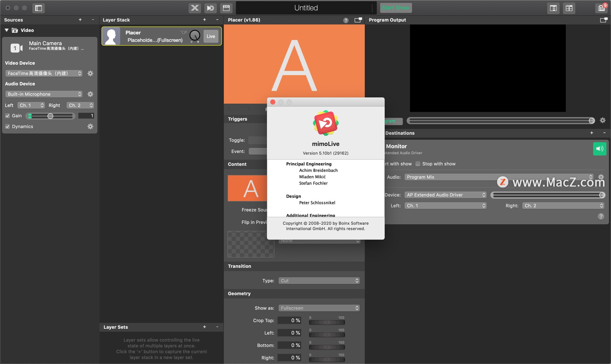The width and height of the screenshot is (611, 364).
Task: Close the mimoLive About window
Action: click(273, 102)
